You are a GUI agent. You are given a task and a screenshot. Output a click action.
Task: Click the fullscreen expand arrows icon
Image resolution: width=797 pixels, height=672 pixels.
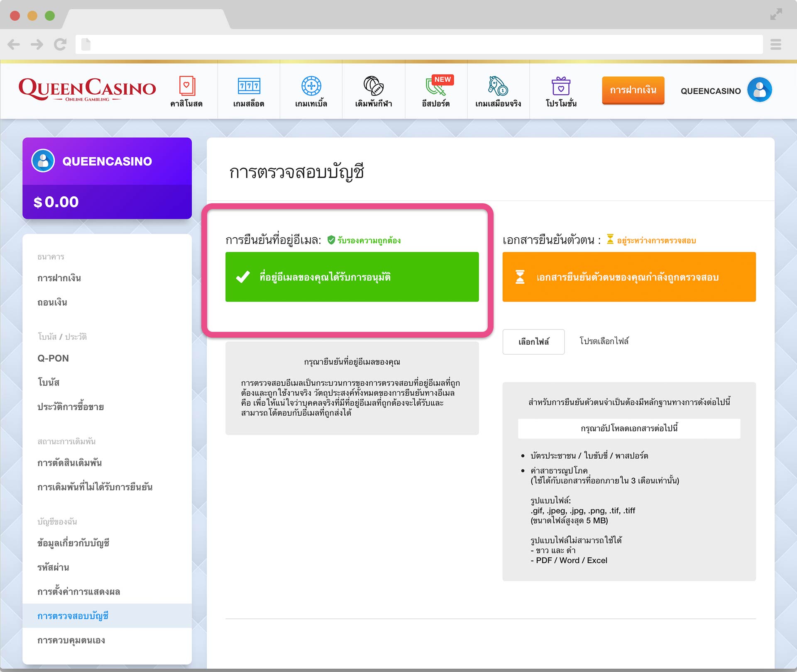click(776, 14)
